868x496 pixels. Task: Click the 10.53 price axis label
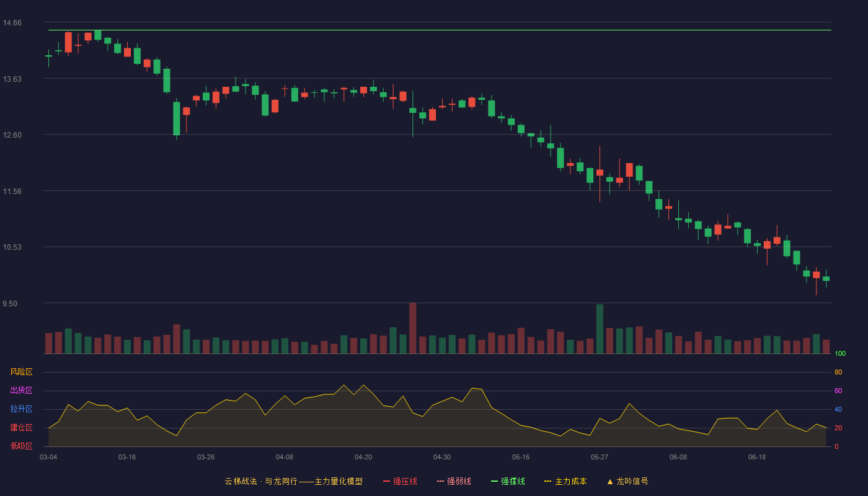point(12,247)
